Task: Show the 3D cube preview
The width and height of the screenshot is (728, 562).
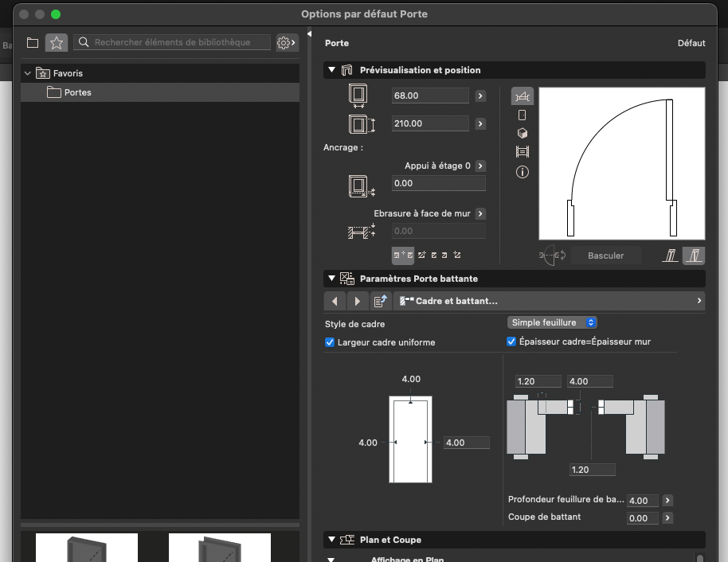Action: coord(523,134)
